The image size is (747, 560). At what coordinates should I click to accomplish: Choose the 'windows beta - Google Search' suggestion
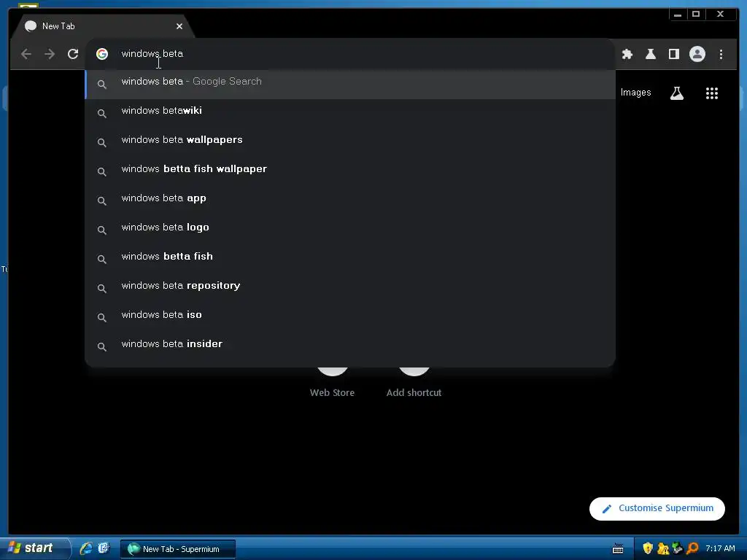(x=350, y=84)
